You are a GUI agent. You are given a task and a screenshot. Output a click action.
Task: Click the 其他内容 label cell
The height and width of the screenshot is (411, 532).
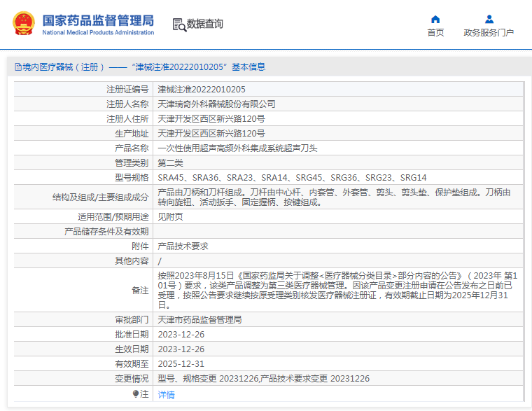(x=83, y=260)
